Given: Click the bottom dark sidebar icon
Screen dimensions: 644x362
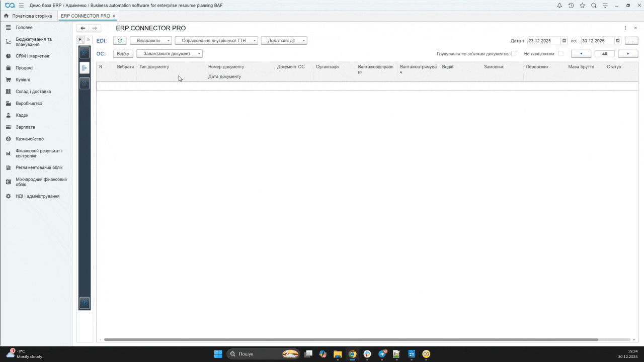Looking at the screenshot, I should click(x=85, y=303).
